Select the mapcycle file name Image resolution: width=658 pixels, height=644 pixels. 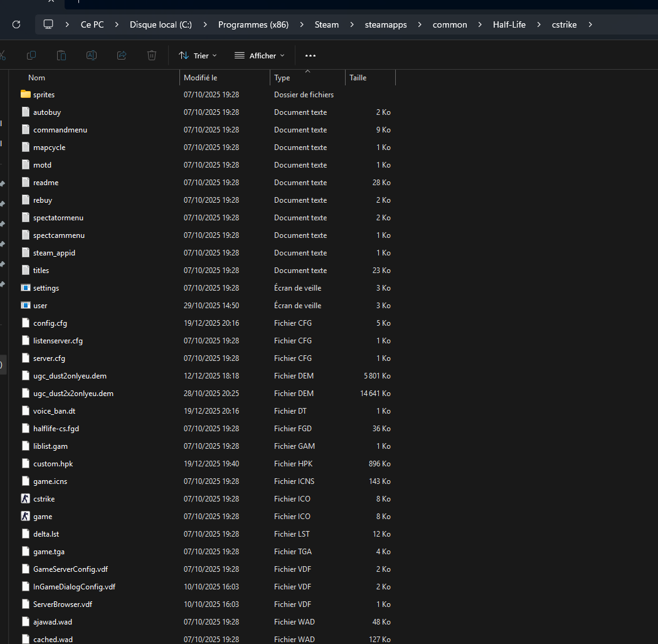[x=50, y=148]
